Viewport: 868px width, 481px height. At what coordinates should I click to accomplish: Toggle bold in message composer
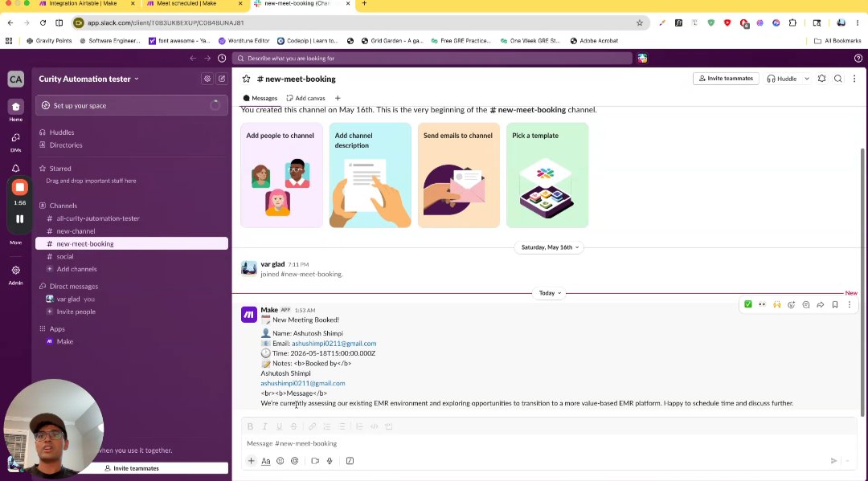click(250, 426)
